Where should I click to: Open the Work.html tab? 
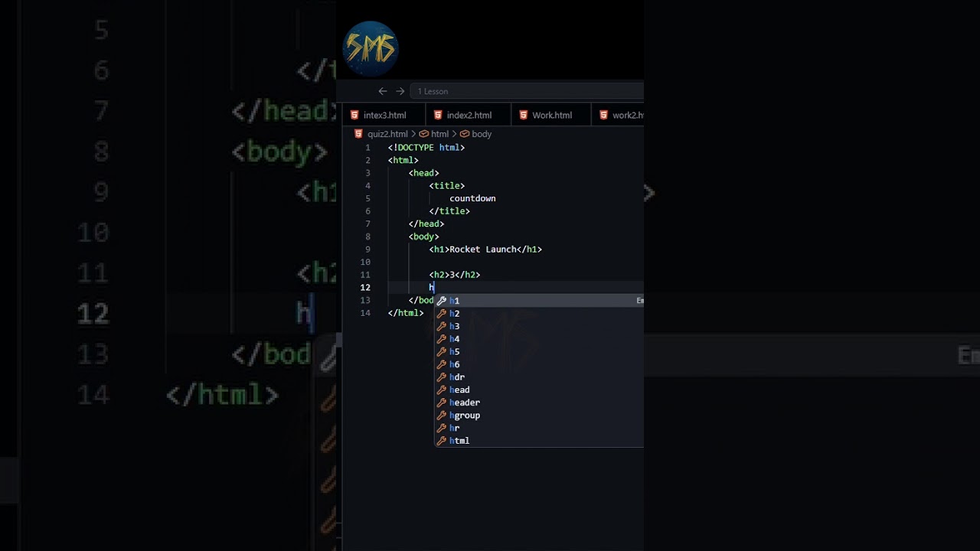551,115
